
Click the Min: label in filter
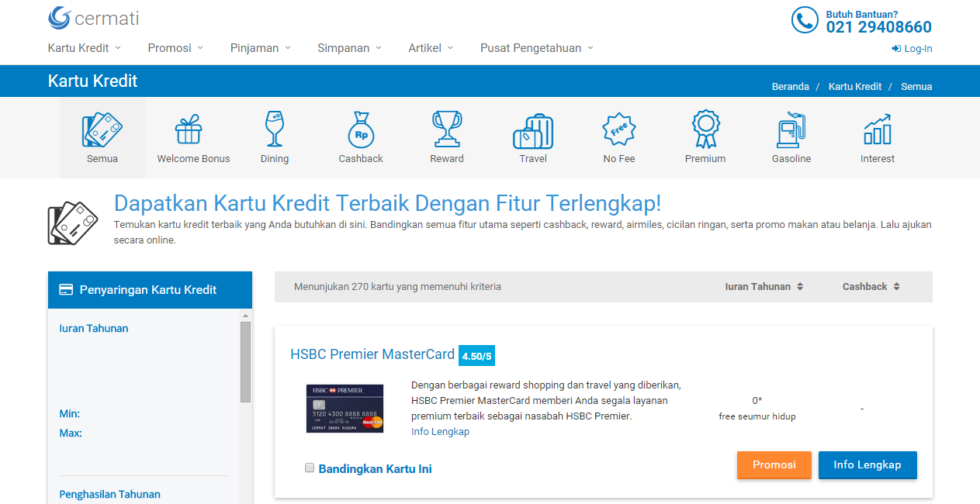click(70, 414)
